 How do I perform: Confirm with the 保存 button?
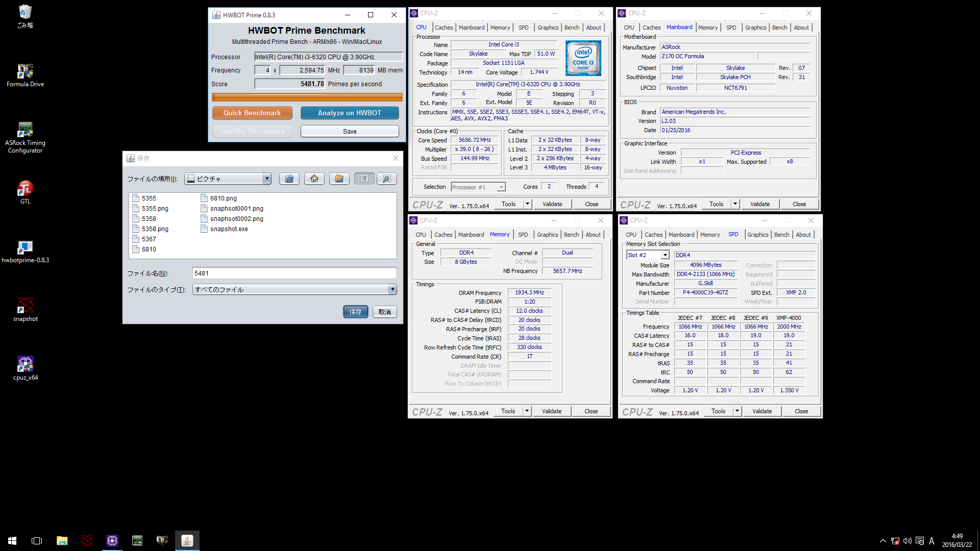click(356, 312)
